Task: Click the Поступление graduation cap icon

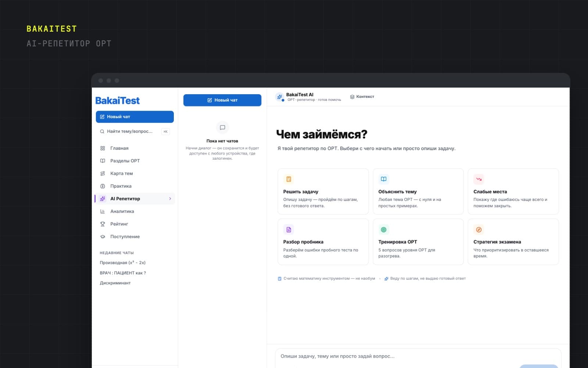Action: 103,237
